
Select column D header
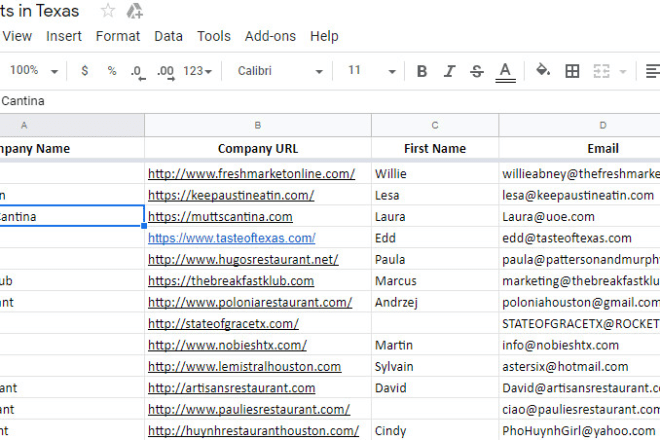click(x=579, y=125)
